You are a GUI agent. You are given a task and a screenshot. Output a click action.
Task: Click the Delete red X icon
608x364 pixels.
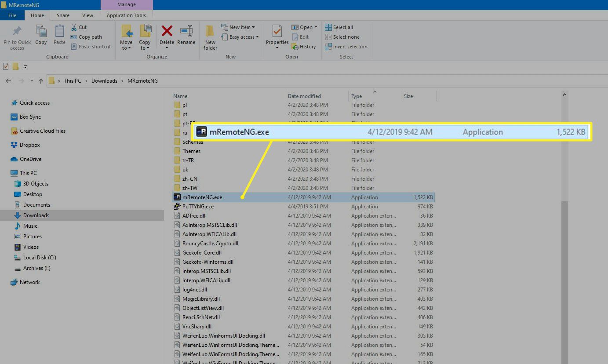[x=167, y=31]
